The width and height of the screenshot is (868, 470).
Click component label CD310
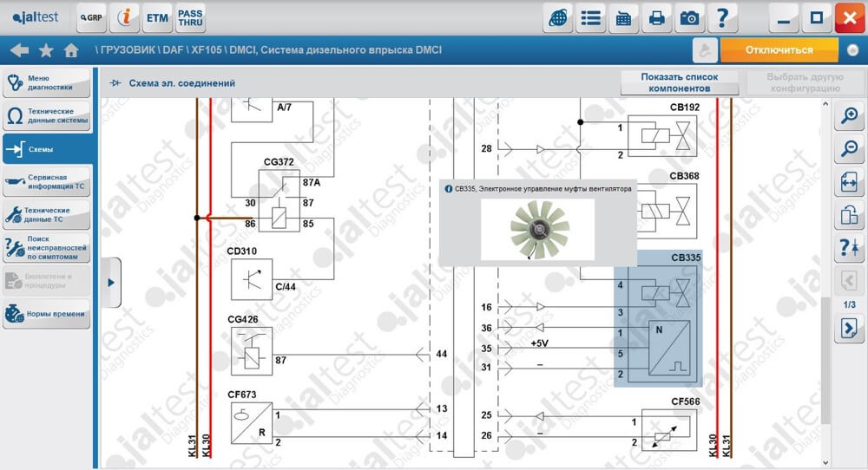coord(242,251)
